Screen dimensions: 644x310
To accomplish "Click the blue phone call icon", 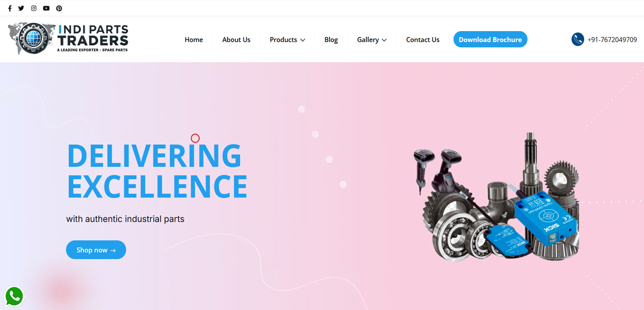I will 578,39.
